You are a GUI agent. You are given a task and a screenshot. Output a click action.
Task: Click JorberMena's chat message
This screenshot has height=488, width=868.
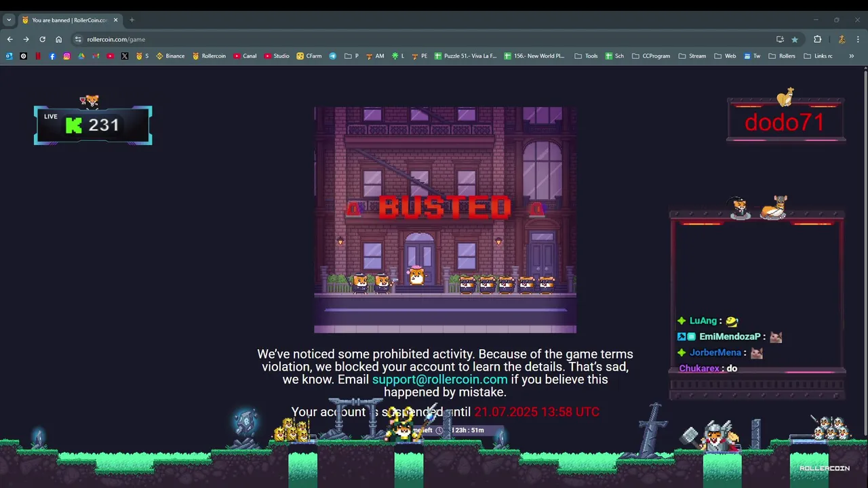click(720, 352)
